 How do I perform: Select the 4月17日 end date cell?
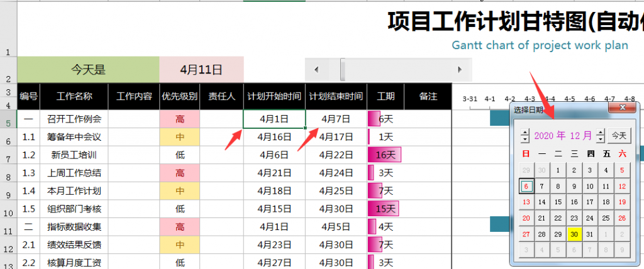pyautogui.click(x=336, y=137)
